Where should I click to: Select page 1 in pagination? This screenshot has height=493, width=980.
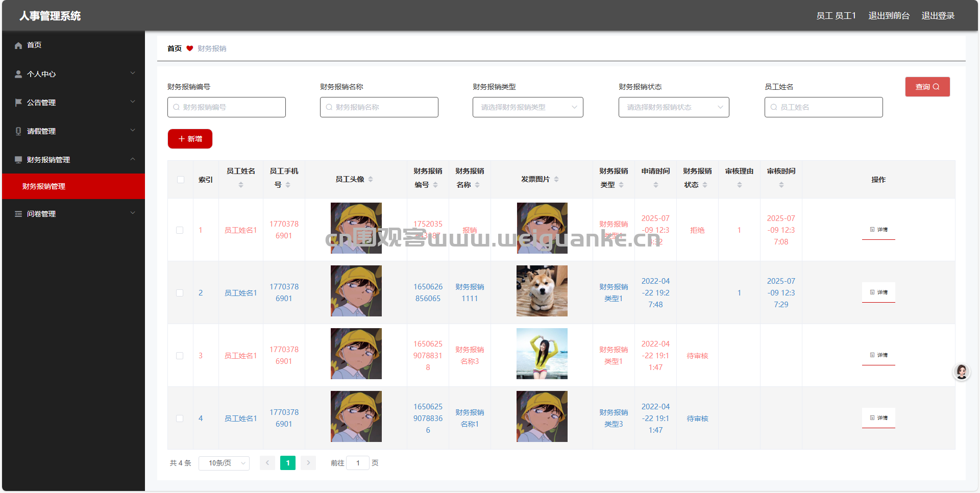[x=288, y=463]
